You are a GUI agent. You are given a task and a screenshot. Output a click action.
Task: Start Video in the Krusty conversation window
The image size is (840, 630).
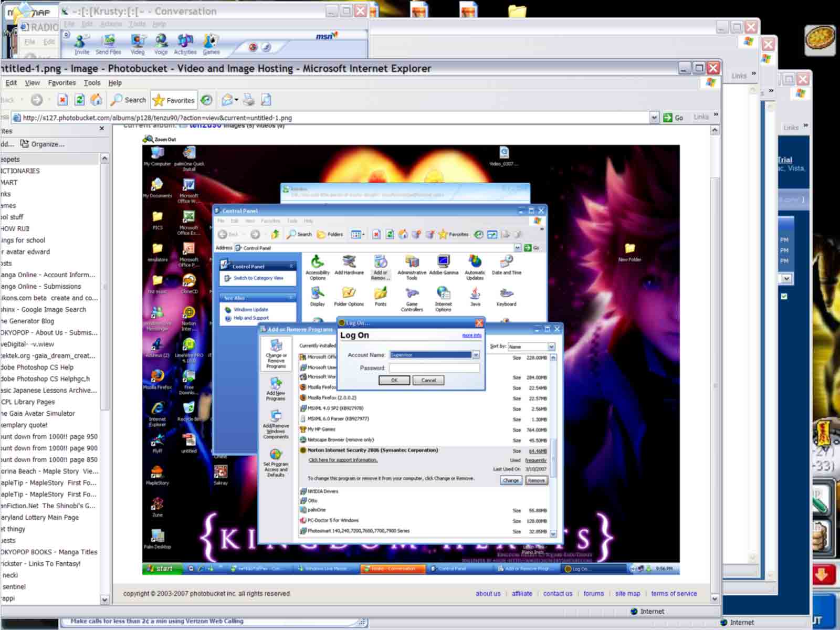tap(138, 44)
